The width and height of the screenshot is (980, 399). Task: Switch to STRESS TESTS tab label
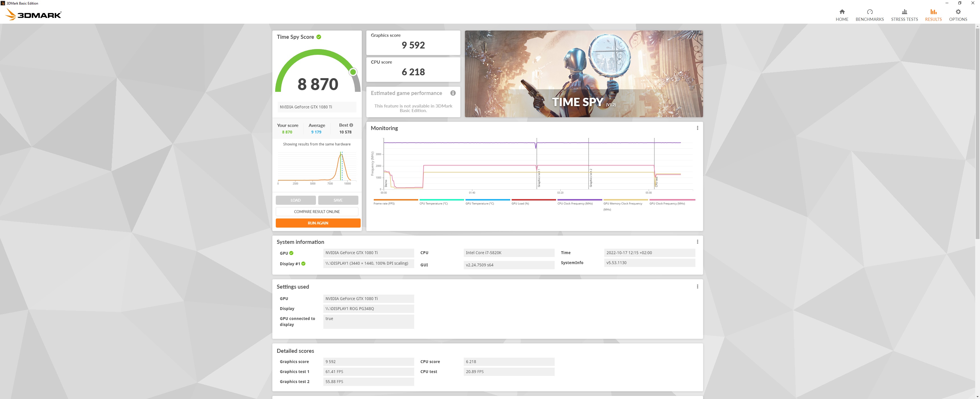(x=904, y=19)
